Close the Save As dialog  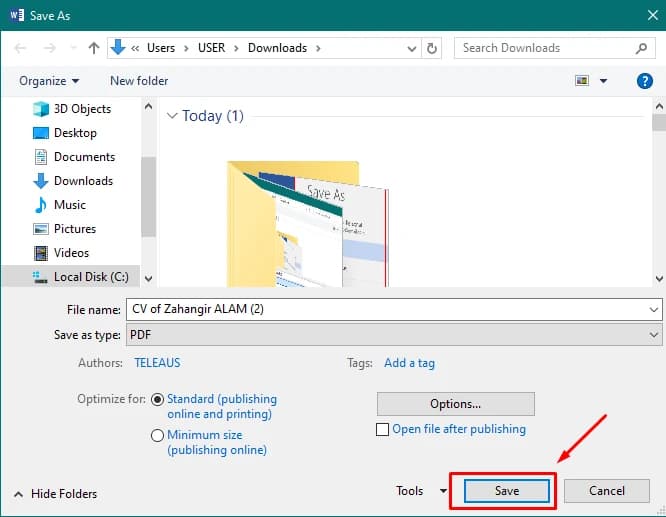click(653, 15)
